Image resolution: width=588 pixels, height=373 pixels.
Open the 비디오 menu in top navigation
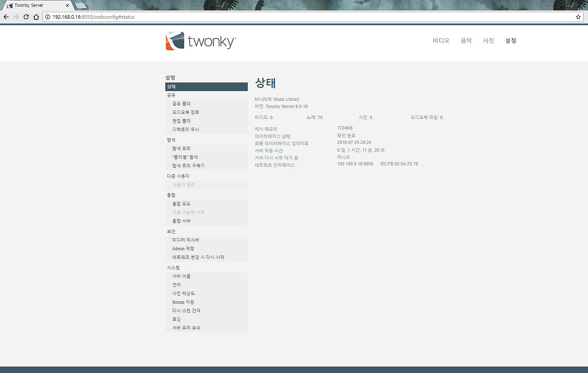[x=441, y=40]
